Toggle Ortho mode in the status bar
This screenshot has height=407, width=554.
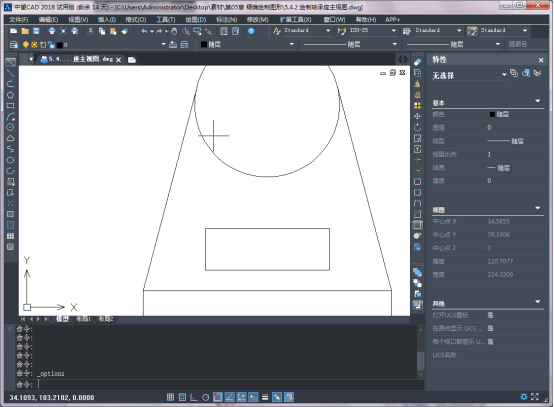pyautogui.click(x=194, y=397)
